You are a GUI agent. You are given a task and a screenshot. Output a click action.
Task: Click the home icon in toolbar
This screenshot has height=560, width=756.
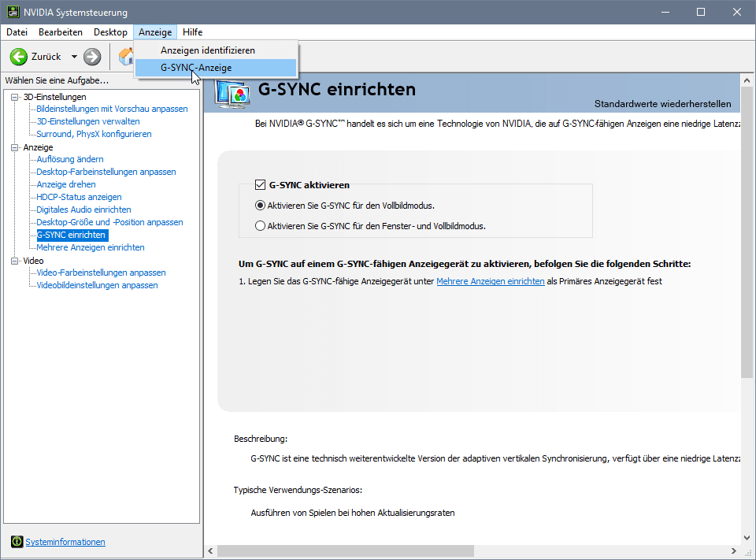(126, 57)
